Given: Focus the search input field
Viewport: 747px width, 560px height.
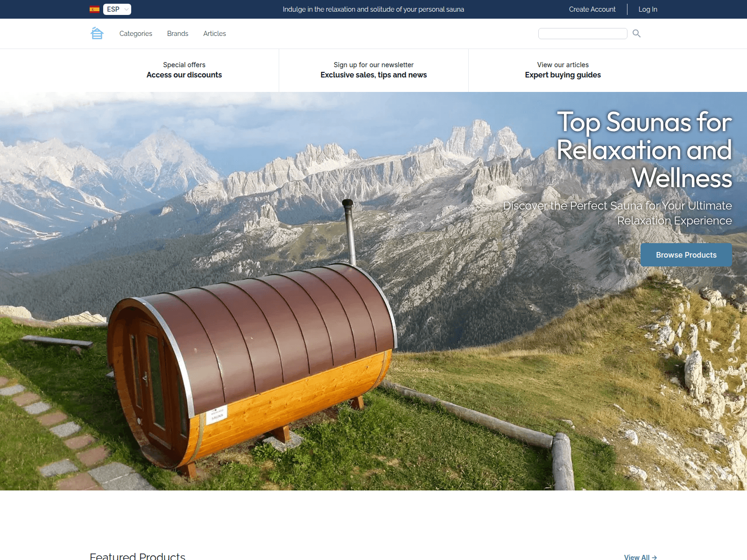Looking at the screenshot, I should [x=582, y=34].
